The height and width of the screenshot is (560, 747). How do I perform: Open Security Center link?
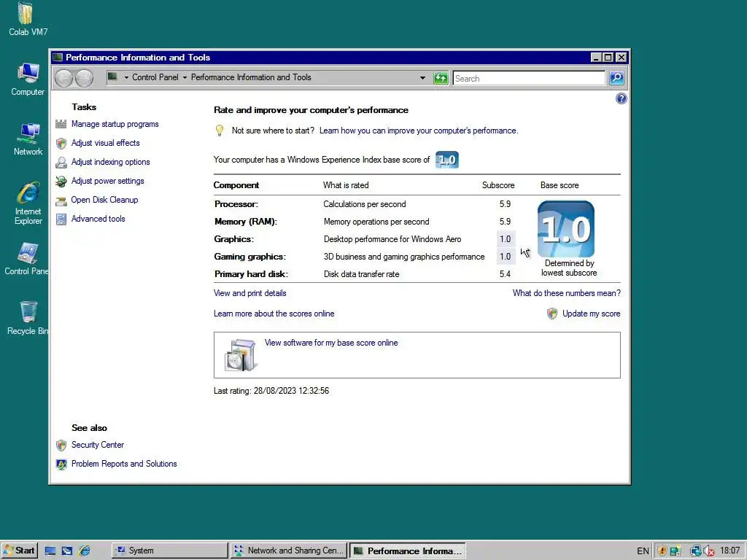pos(98,445)
